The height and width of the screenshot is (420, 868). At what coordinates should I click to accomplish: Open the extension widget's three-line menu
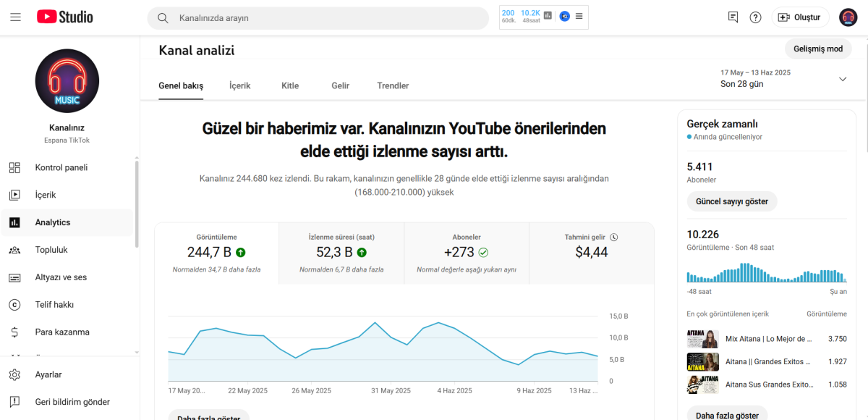tap(579, 16)
